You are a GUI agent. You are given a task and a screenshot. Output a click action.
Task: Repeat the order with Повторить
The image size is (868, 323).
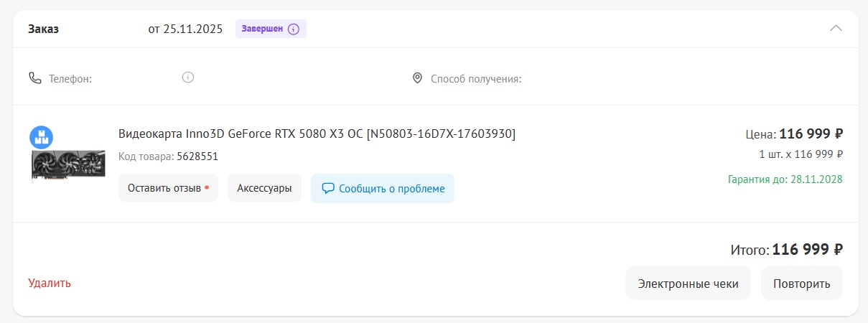[802, 283]
